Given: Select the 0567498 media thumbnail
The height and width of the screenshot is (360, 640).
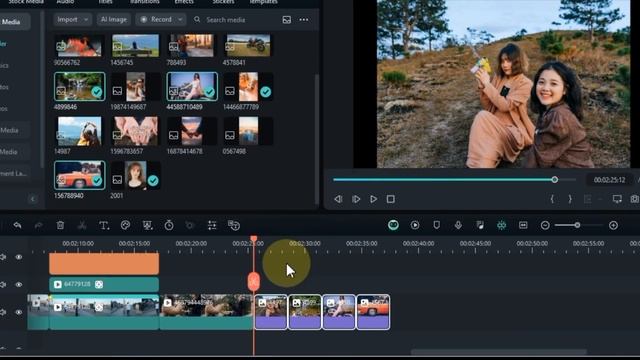Looking at the screenshot, I should click(x=248, y=131).
